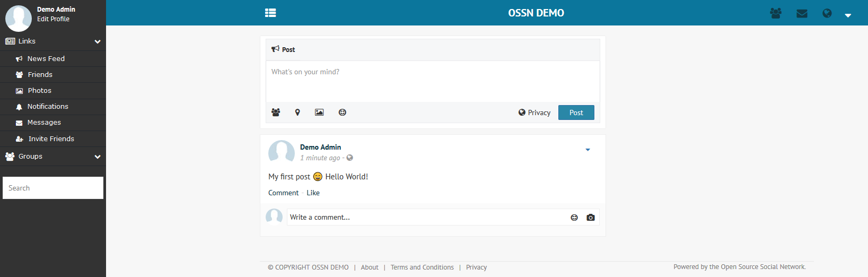Image resolution: width=868 pixels, height=277 pixels.
Task: Open the account dropdown arrow in top bar
Action: pyautogui.click(x=848, y=15)
